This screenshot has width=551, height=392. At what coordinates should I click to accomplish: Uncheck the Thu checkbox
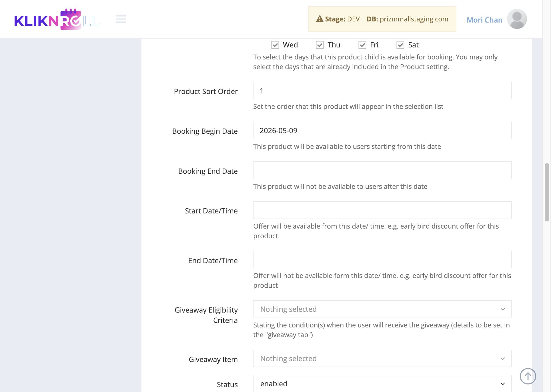[320, 45]
